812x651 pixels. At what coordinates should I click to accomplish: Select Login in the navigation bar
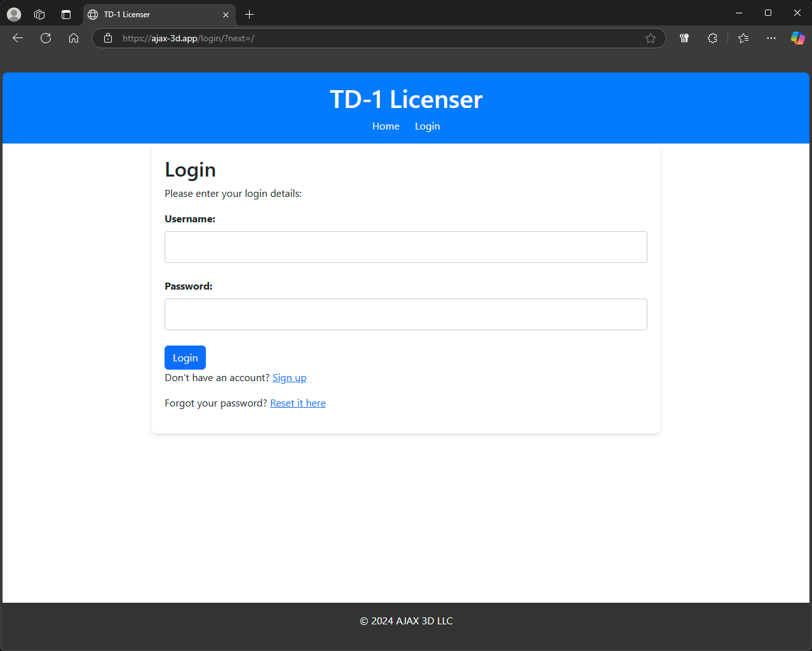[427, 126]
